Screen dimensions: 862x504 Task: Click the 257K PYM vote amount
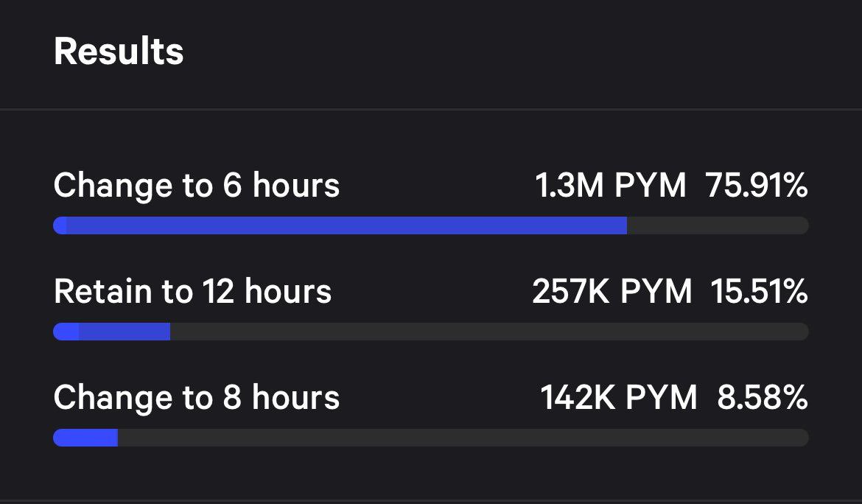612,292
